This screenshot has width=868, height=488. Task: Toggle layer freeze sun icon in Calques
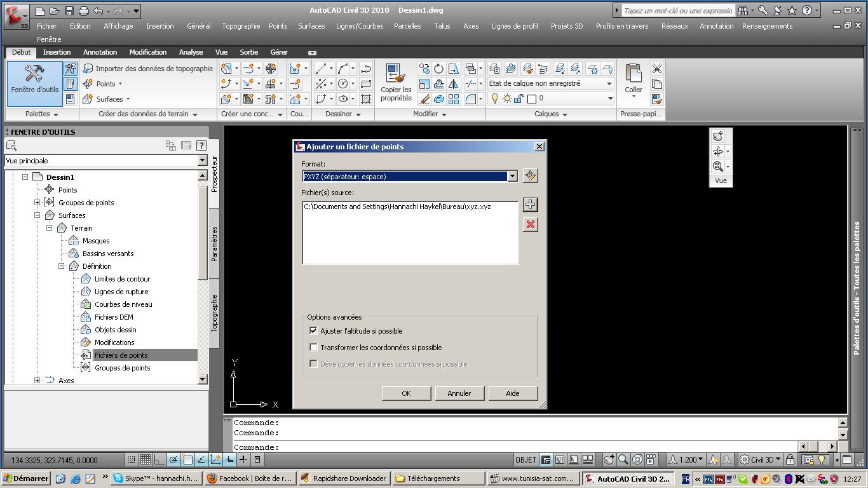[507, 98]
